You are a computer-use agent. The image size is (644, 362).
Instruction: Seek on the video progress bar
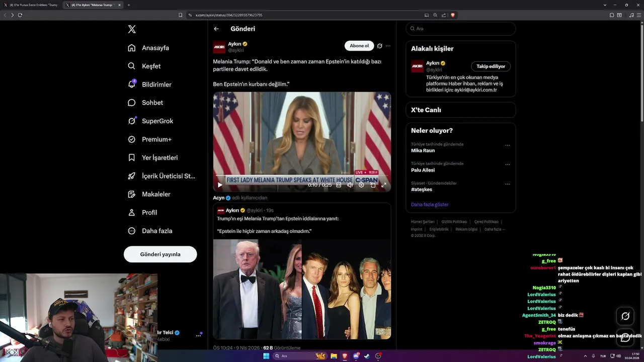pos(302,176)
